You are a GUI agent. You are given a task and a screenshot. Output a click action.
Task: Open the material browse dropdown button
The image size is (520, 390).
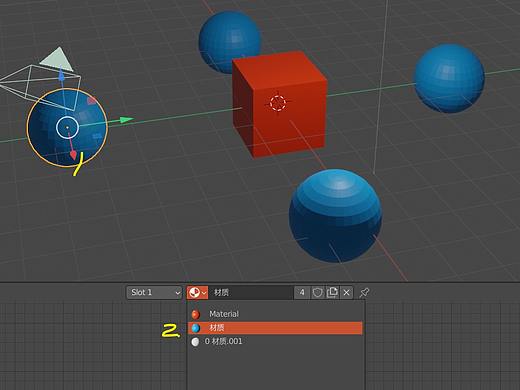pyautogui.click(x=197, y=292)
